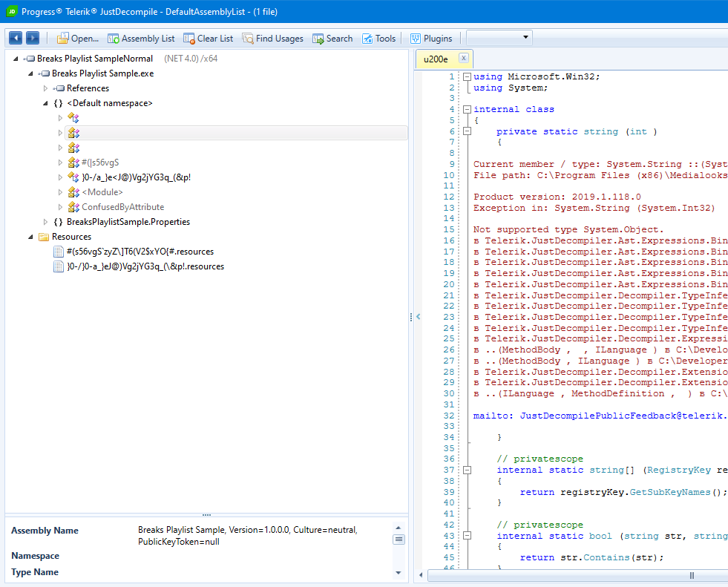The height and width of the screenshot is (587, 728).
Task: Follow the GetSubKeyNames method link
Action: (670, 492)
